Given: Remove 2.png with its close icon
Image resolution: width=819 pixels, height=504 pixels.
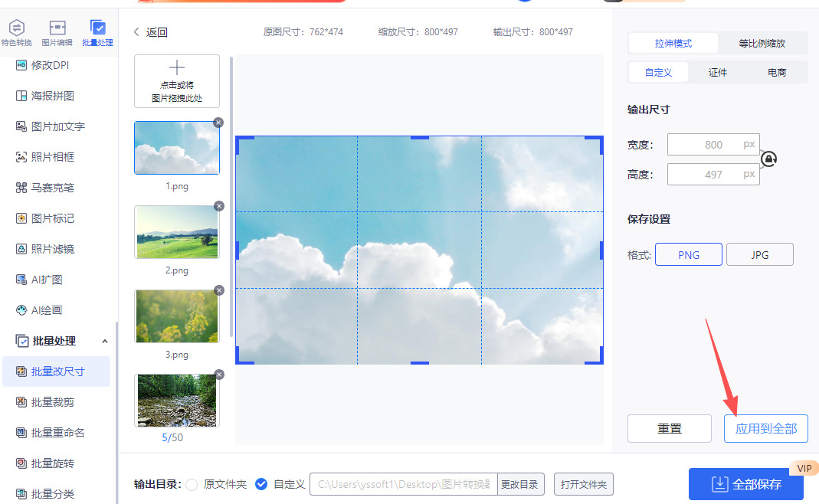Looking at the screenshot, I should (219, 206).
